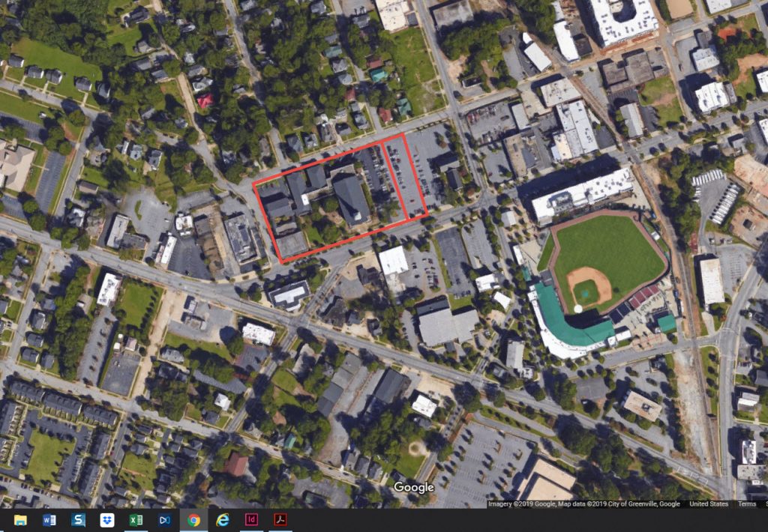The height and width of the screenshot is (532, 768).
Task: Launch Internet Explorer from the taskbar
Action: coord(223,520)
